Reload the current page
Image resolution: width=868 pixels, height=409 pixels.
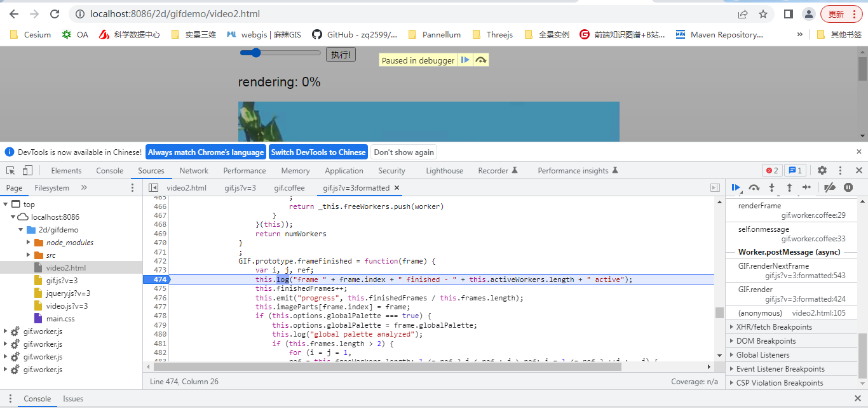pos(55,14)
